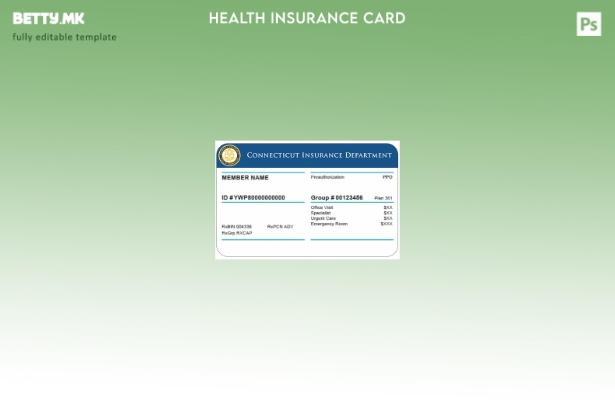Click the 'fully editable template' text
615x400 pixels.
pos(64,38)
